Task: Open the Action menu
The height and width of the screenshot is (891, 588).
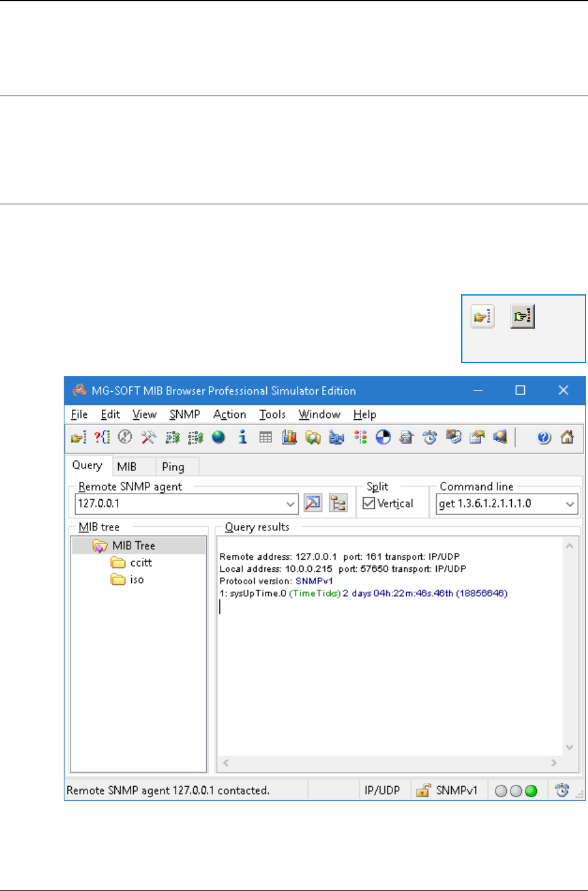Action: click(229, 414)
